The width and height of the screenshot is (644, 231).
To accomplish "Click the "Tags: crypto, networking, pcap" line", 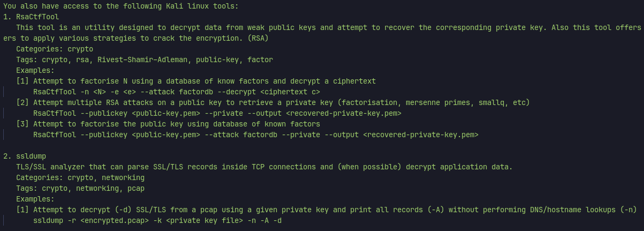I will point(80,188).
